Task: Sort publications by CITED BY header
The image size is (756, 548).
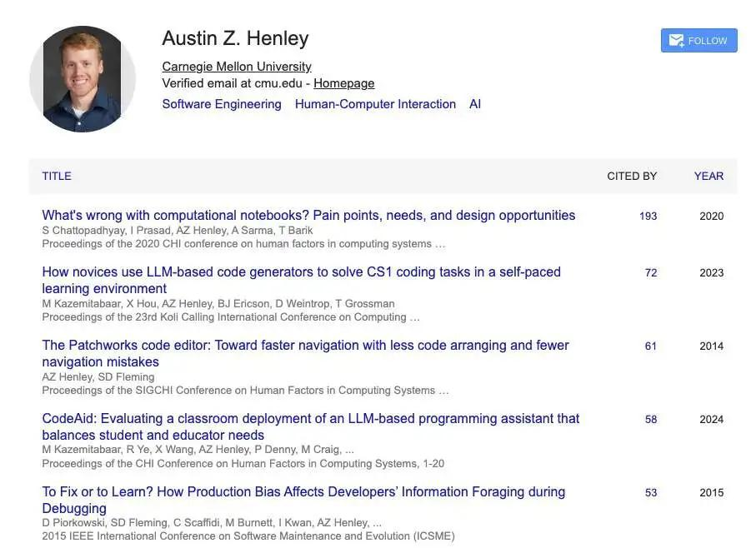Action: [632, 177]
